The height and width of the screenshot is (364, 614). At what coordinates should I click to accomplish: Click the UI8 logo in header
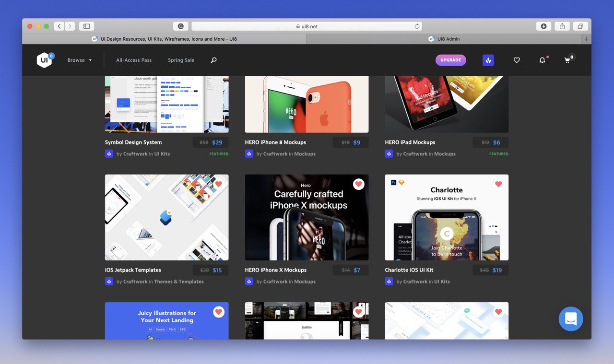(x=45, y=60)
